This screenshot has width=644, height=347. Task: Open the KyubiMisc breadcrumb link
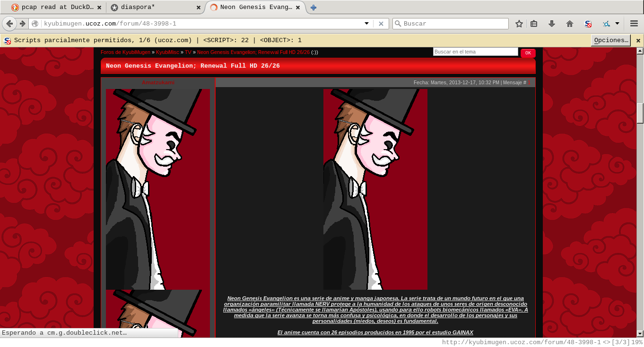(x=167, y=52)
